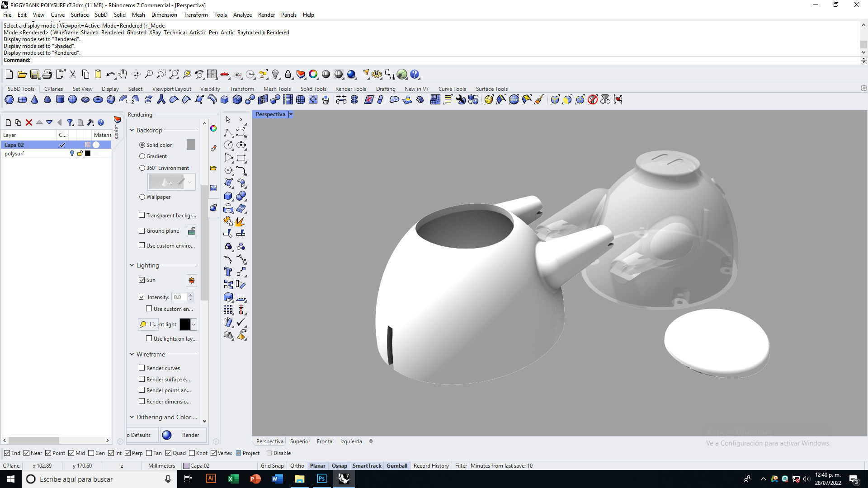Image resolution: width=868 pixels, height=488 pixels.
Task: Click the Print icon in the toolbar
Action: pyautogui.click(x=47, y=74)
